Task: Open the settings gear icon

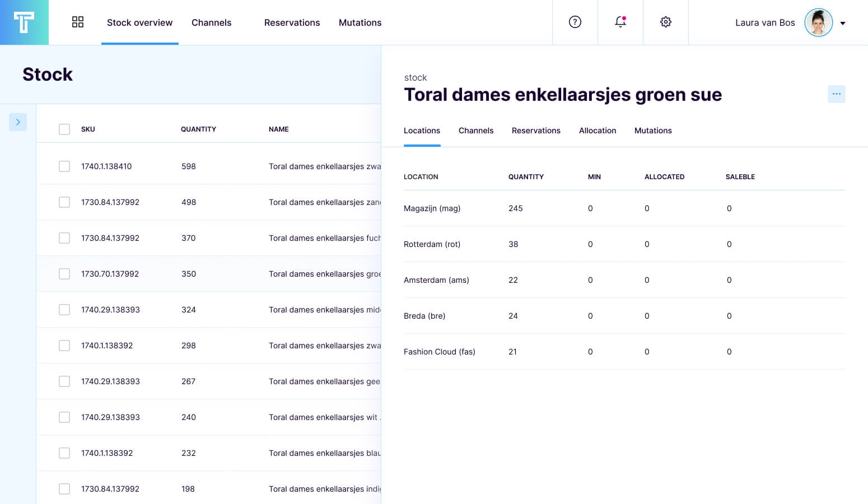Action: (x=666, y=22)
